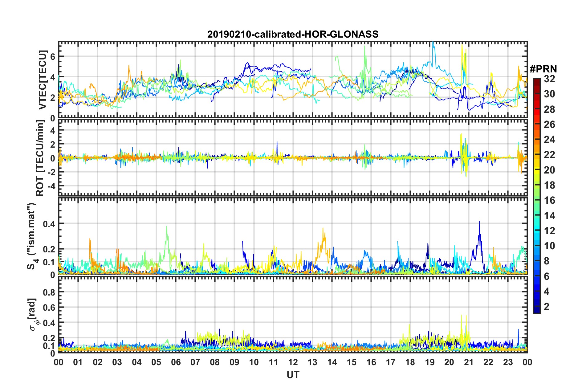Click the 09 hour tick label
Image resolution: width=586 pixels, height=392 pixels.
[234, 362]
